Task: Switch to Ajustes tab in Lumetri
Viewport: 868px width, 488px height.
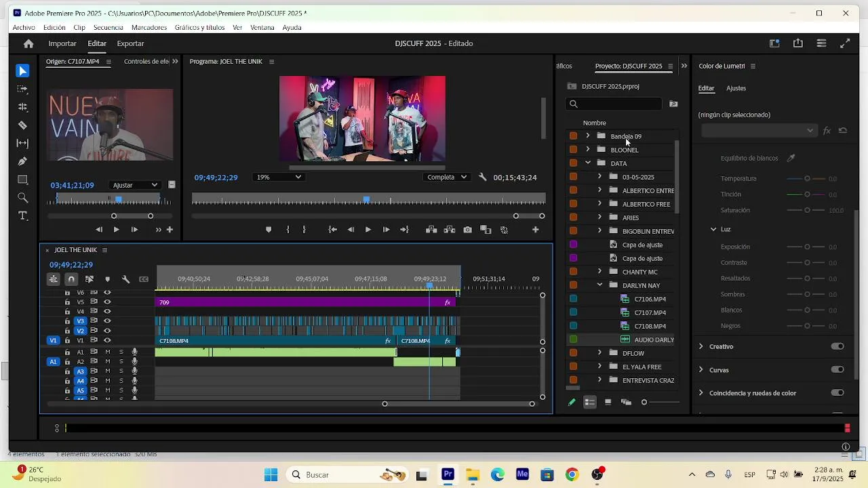Action: pyautogui.click(x=736, y=88)
